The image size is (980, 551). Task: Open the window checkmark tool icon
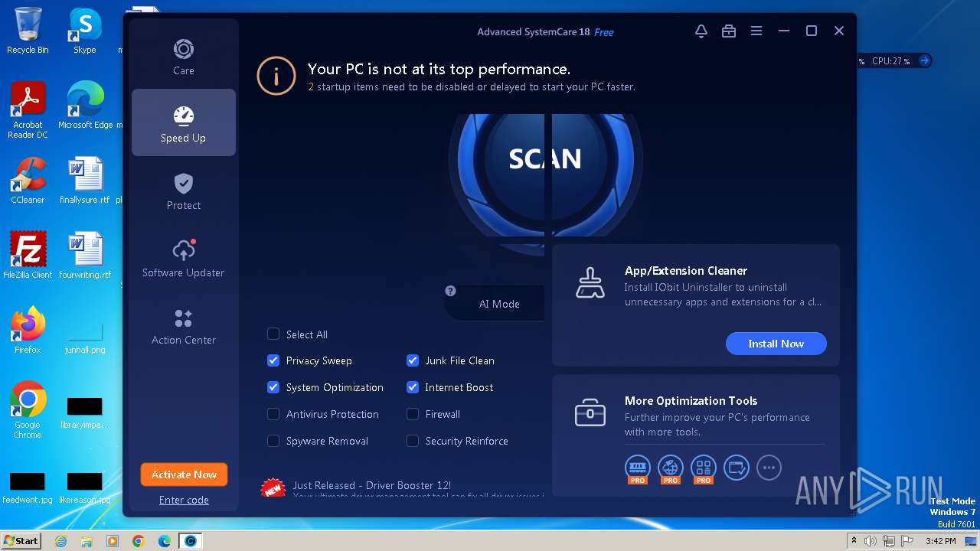click(737, 467)
